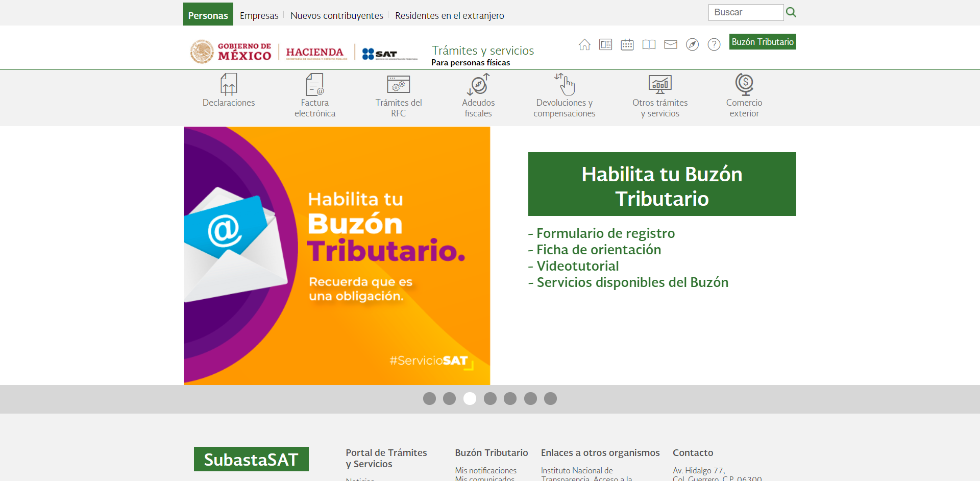The width and height of the screenshot is (980, 481).
Task: Click Buzón Tributario footer heading
Action: 492,452
